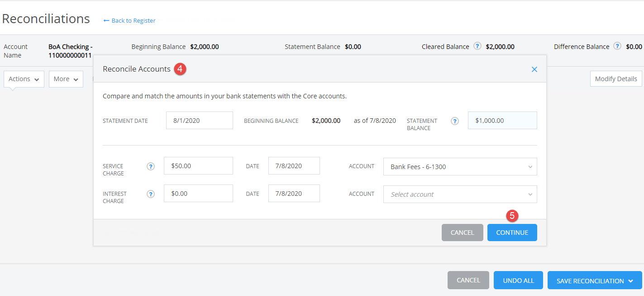The image size is (644, 296).
Task: Click Cancel in the Reconcile Accounts dialog
Action: click(463, 233)
